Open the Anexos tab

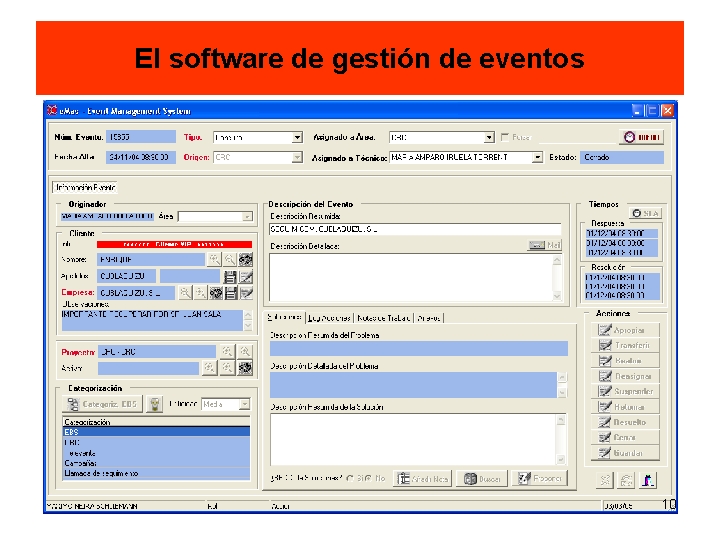coord(429,318)
